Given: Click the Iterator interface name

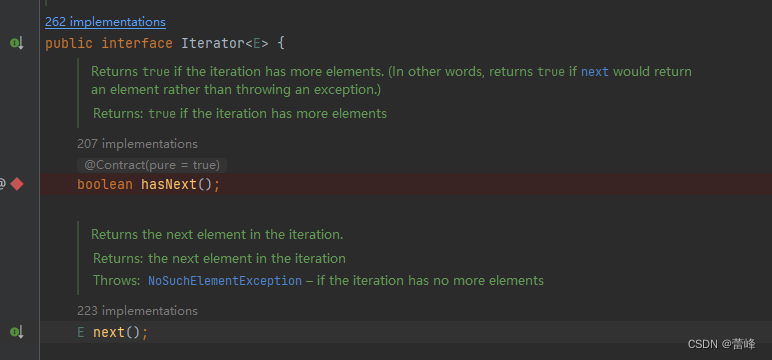Looking at the screenshot, I should click(213, 43).
